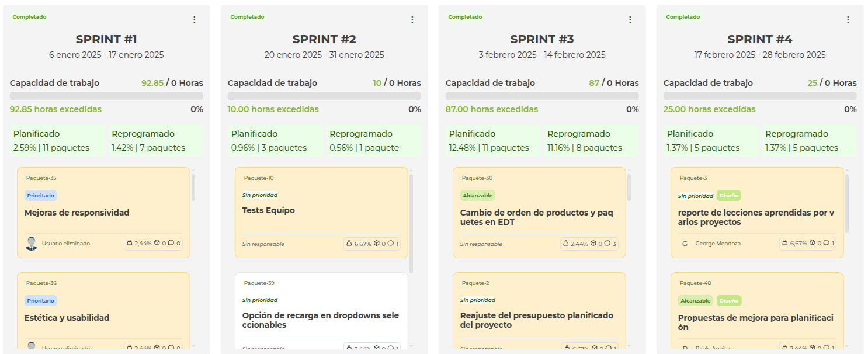Click the Usuario eliminado avatar on Mejoras de responsividad
The image size is (868, 354).
(x=27, y=243)
